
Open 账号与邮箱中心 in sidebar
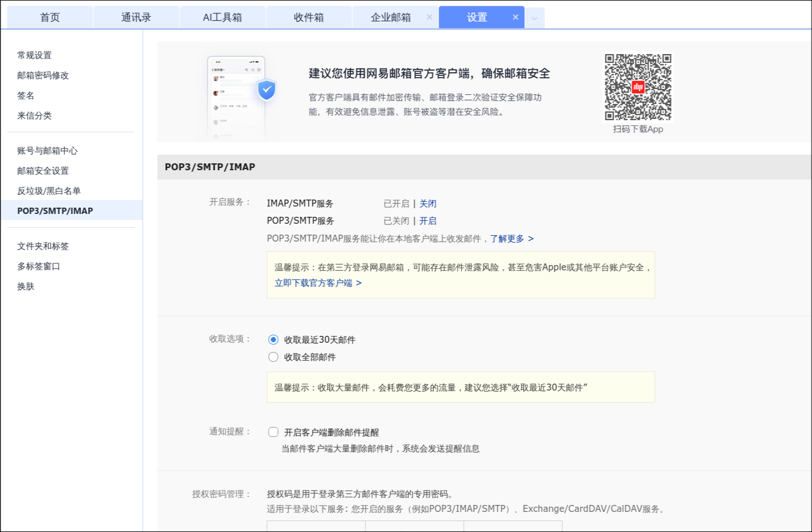47,151
